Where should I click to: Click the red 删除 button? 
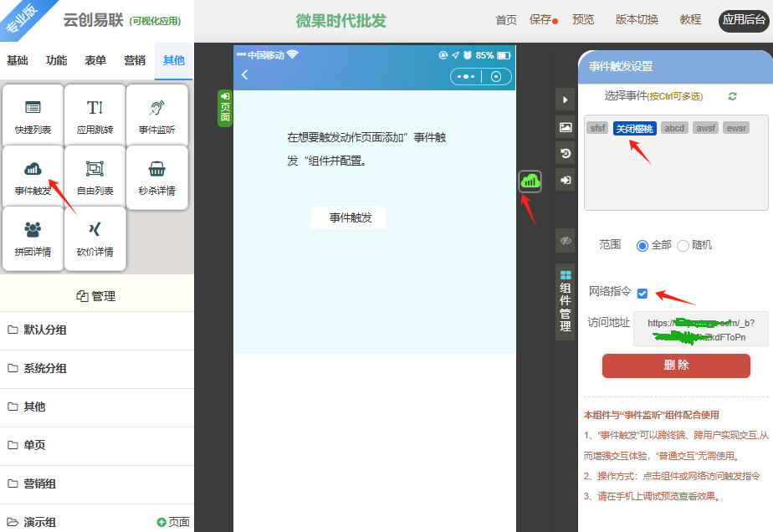(676, 366)
